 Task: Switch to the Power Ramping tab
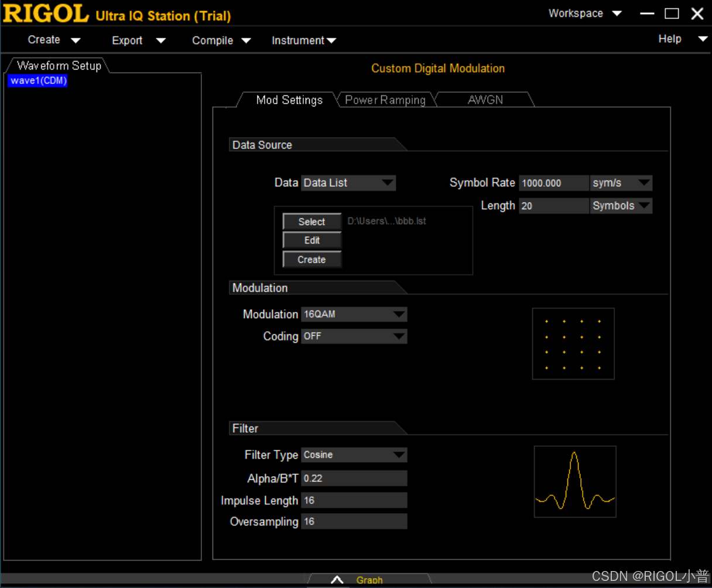tap(385, 100)
